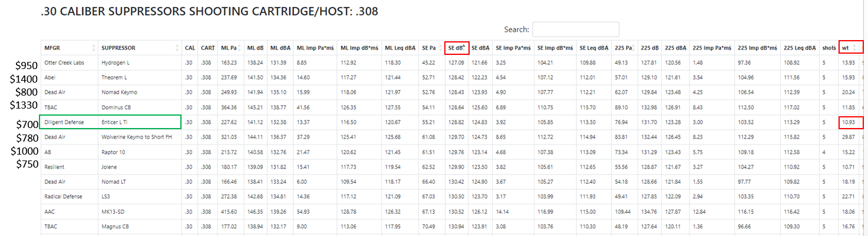This screenshot has width=868, height=236.
Task: Click TBAC cell in Dominus CB row
Action: click(x=68, y=107)
